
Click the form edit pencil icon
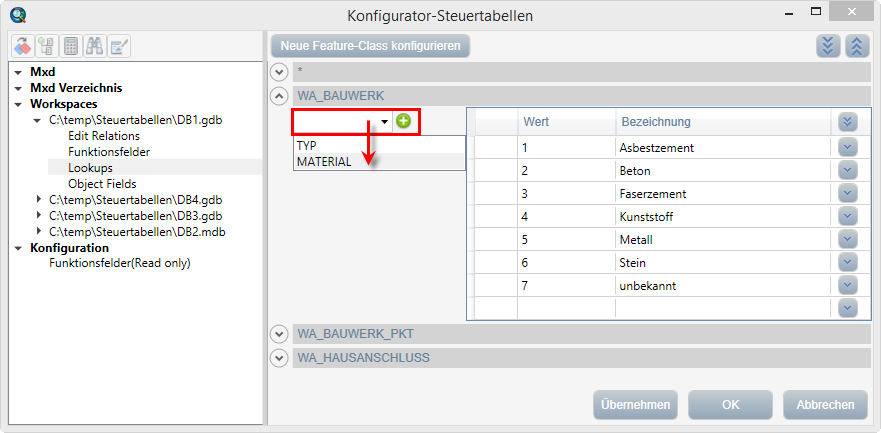pyautogui.click(x=119, y=47)
